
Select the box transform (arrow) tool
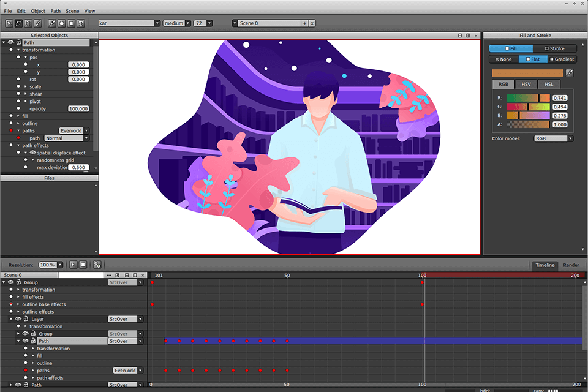click(9, 23)
